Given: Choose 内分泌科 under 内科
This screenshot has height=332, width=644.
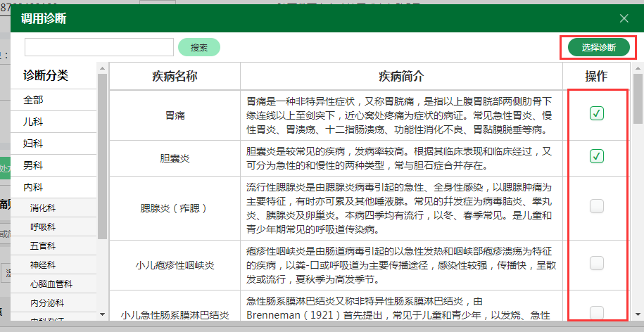Looking at the screenshot, I should pos(48,303).
